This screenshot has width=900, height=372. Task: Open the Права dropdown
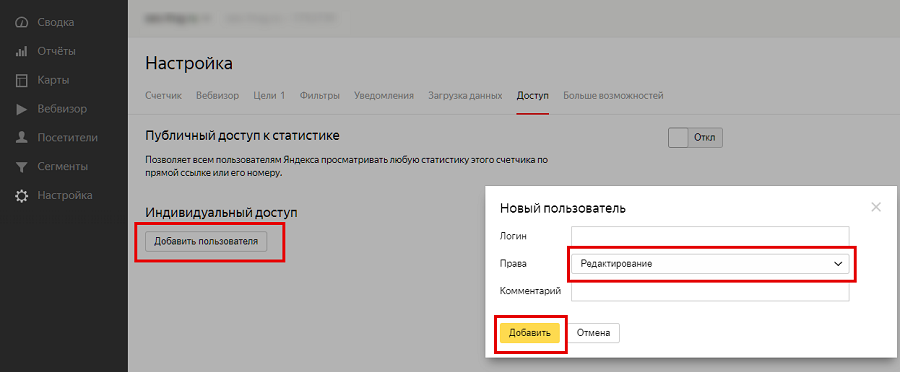[710, 264]
